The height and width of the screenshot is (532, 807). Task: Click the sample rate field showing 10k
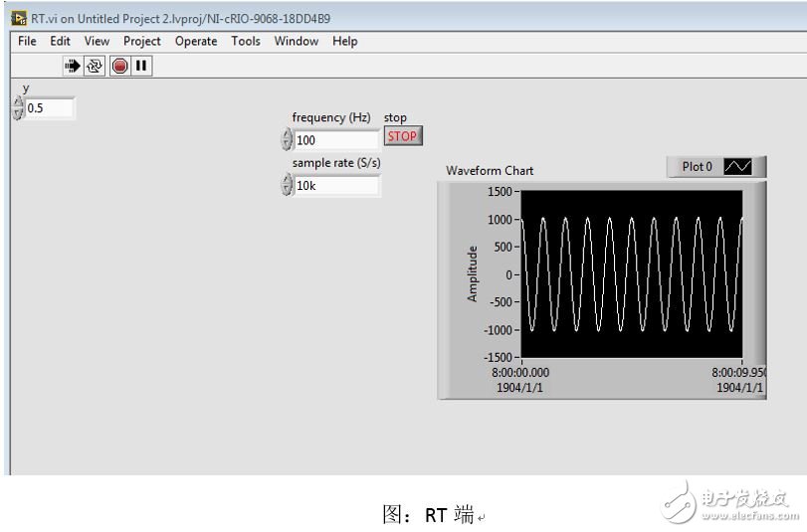[336, 186]
